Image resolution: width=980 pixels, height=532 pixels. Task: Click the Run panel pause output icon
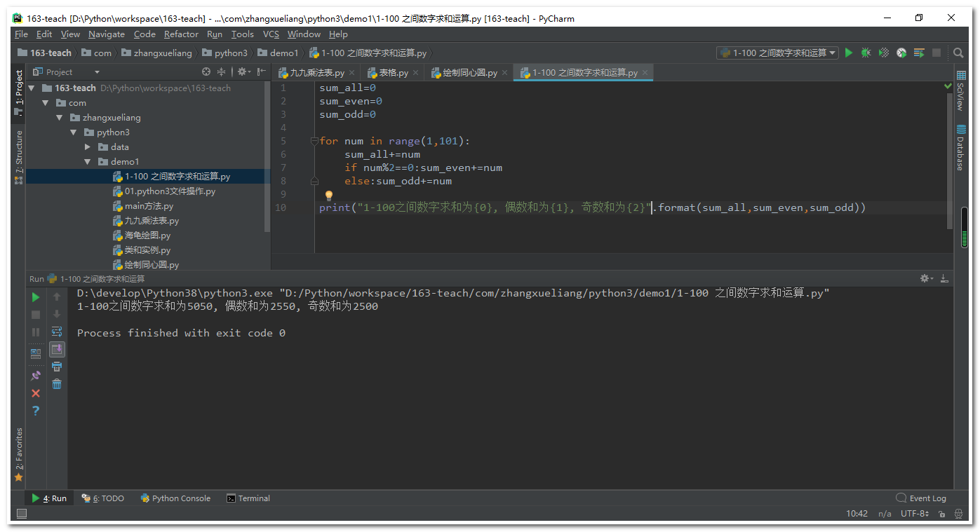click(x=36, y=332)
